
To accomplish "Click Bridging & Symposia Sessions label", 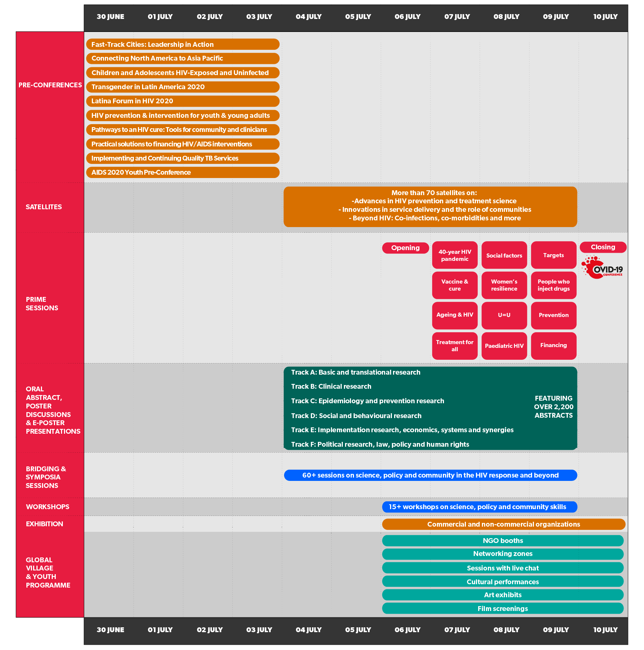I will (x=46, y=477).
